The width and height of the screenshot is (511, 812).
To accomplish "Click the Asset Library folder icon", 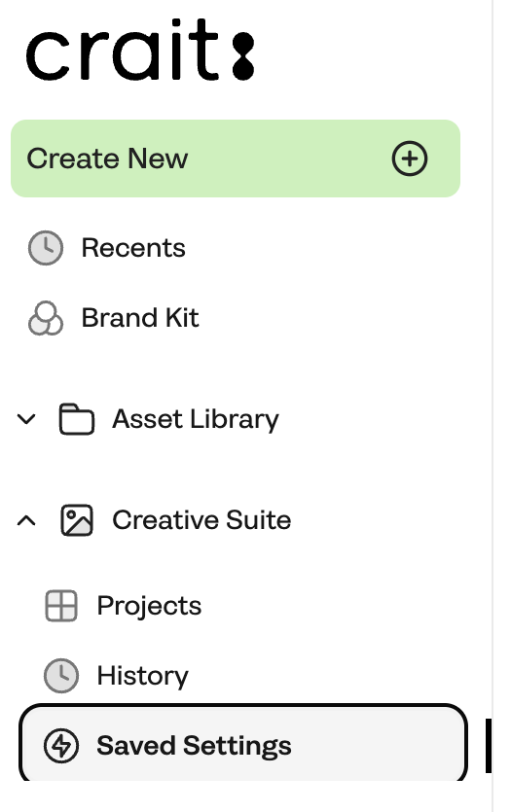I will (77, 419).
